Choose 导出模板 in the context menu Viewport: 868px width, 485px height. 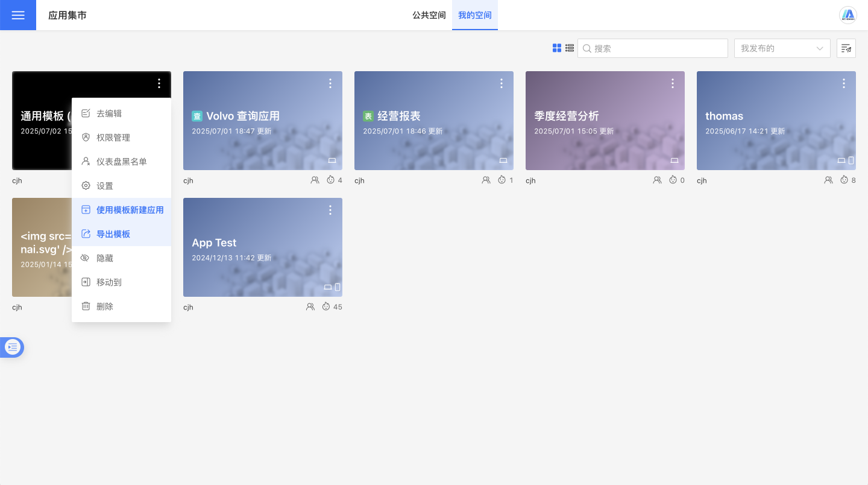pos(113,234)
